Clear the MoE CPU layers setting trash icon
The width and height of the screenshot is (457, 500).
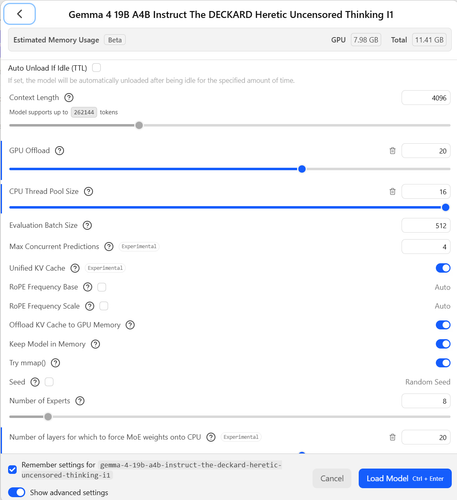point(392,437)
